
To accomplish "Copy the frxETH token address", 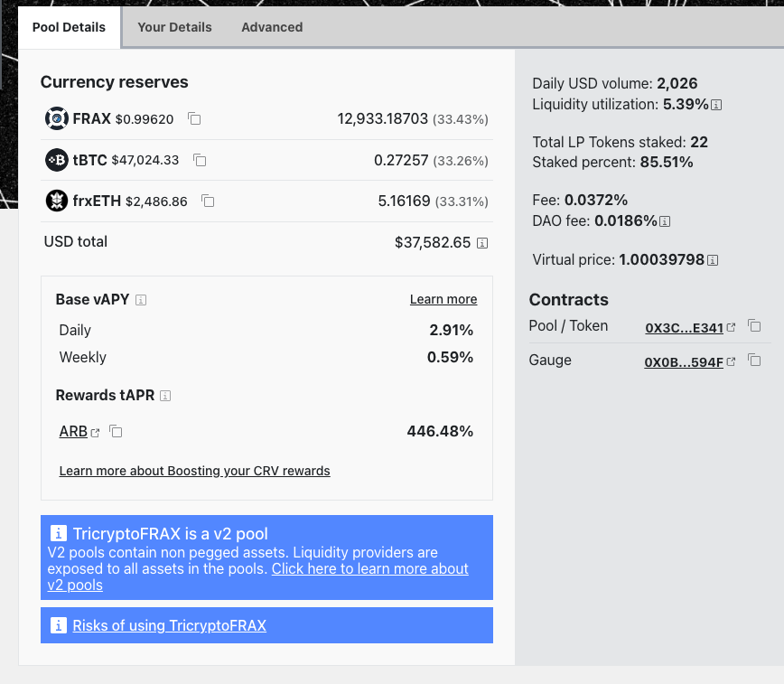I will click(x=208, y=201).
